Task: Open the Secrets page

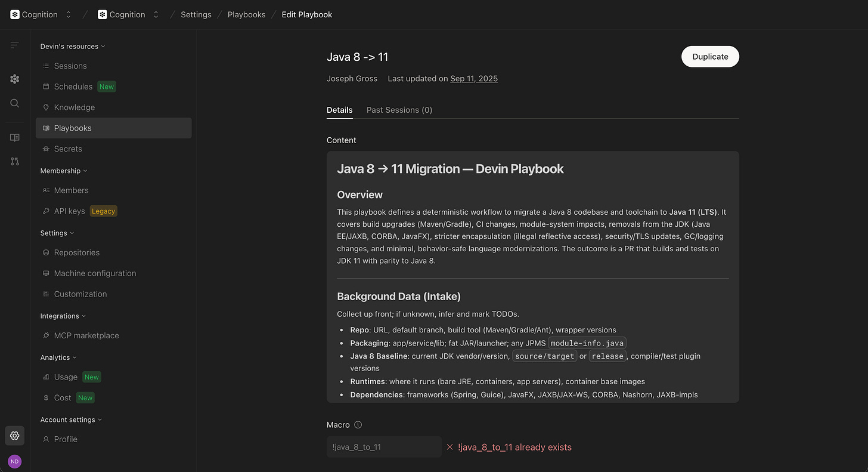Action: point(114,149)
